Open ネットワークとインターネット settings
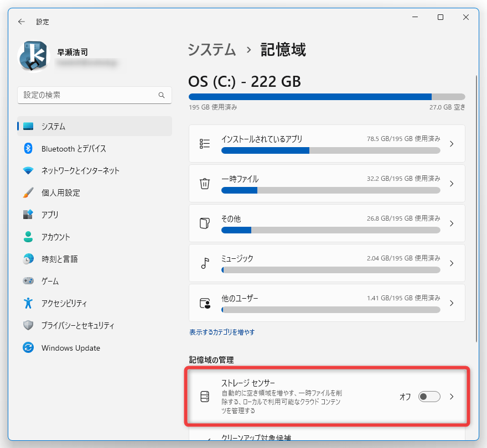487x448 pixels. point(95,170)
